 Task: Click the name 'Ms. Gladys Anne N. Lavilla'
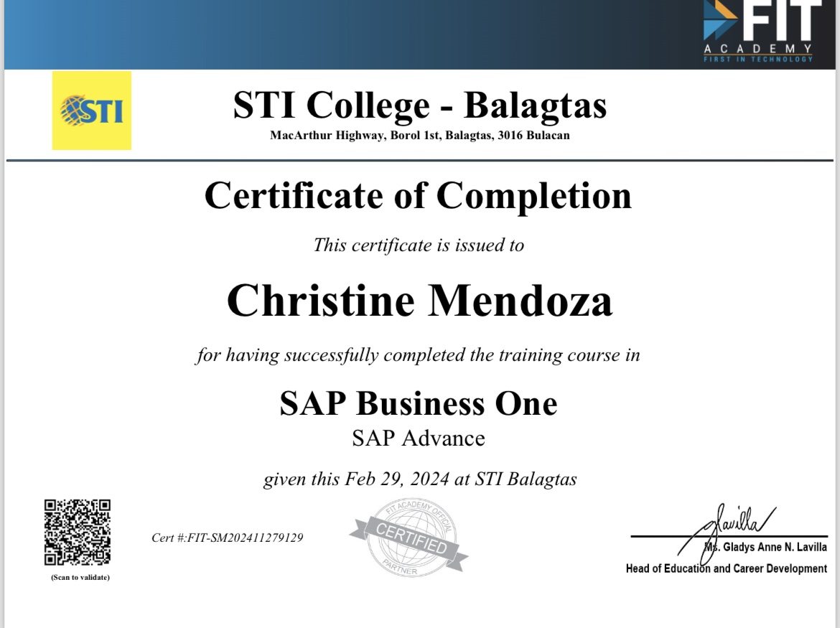(x=765, y=547)
